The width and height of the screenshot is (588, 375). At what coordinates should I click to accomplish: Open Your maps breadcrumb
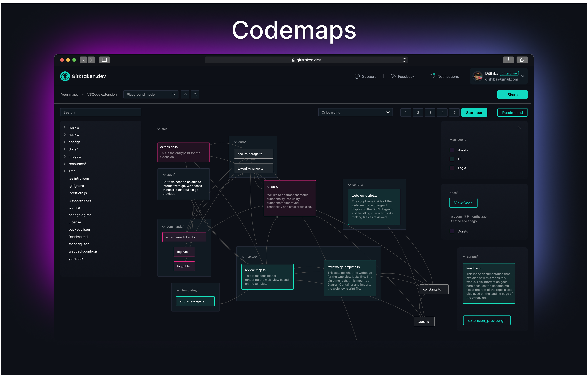click(69, 95)
